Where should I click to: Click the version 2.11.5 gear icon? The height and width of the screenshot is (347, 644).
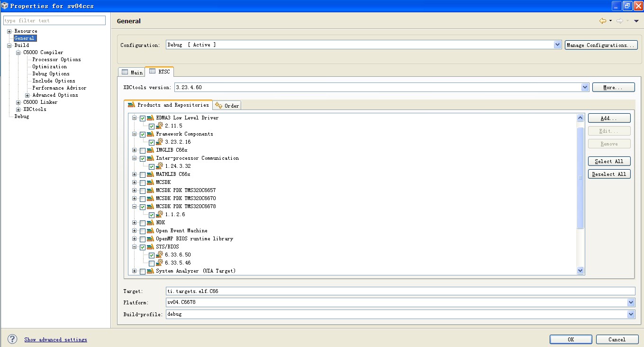(160, 126)
